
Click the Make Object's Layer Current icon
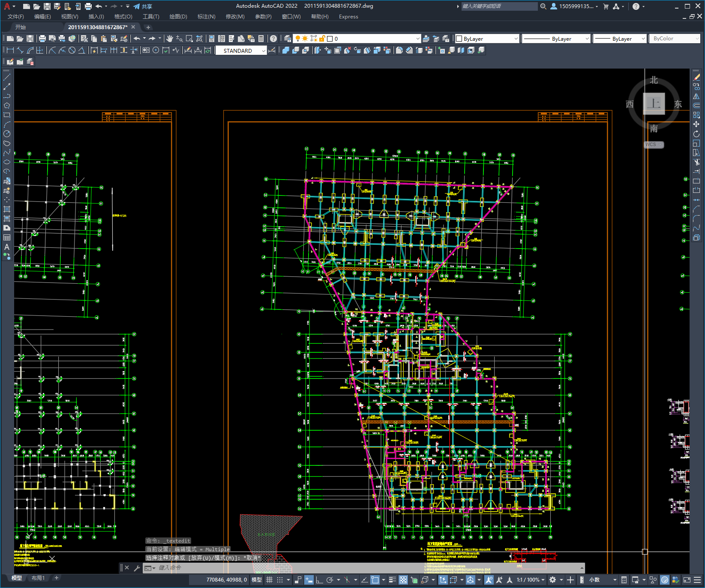[426, 39]
